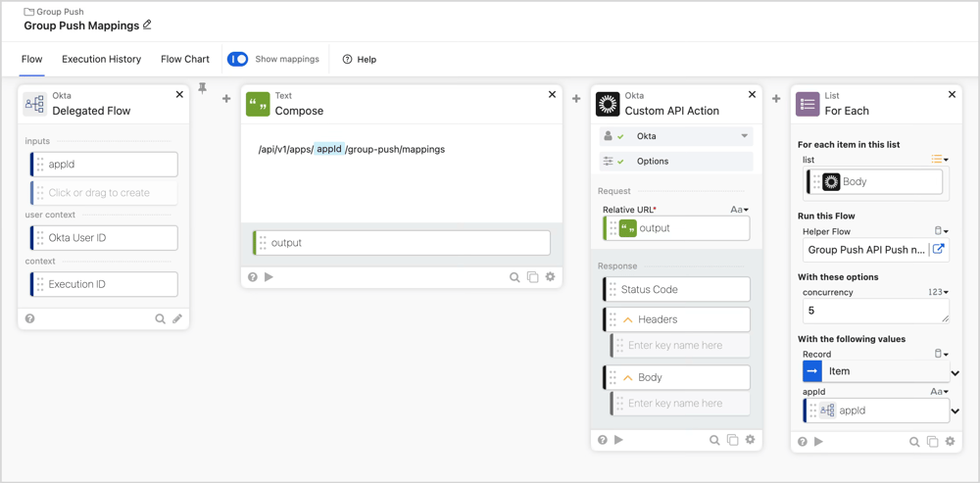980x483 pixels.
Task: Close the For Each card
Action: click(952, 94)
